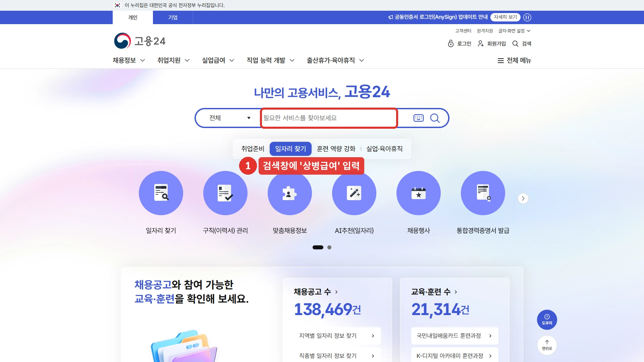The width and height of the screenshot is (644, 362).
Task: Select the 훈련 역량 강화 tab
Action: [x=336, y=149]
